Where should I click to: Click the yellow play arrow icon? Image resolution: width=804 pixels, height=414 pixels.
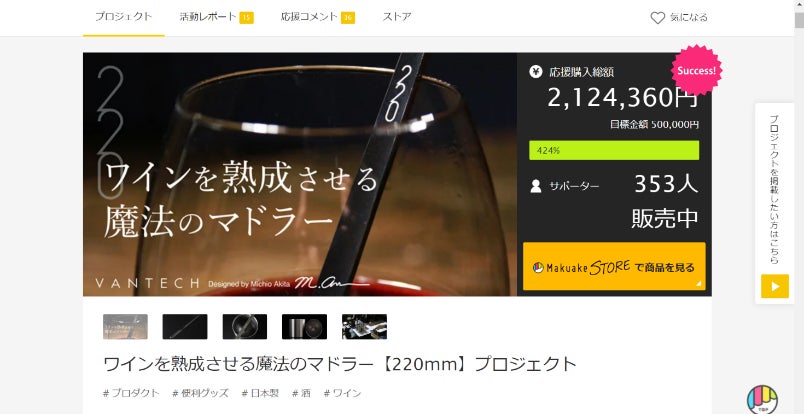(774, 286)
